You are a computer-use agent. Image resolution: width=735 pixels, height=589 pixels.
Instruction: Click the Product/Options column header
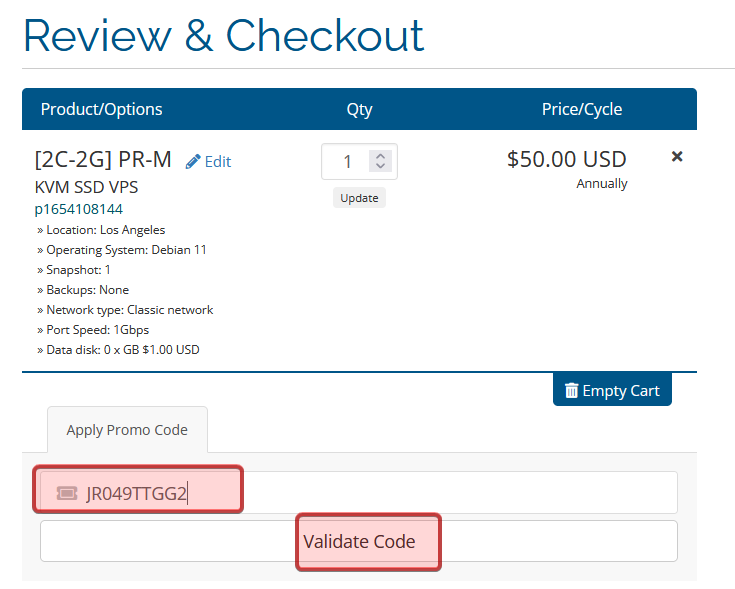tap(101, 109)
